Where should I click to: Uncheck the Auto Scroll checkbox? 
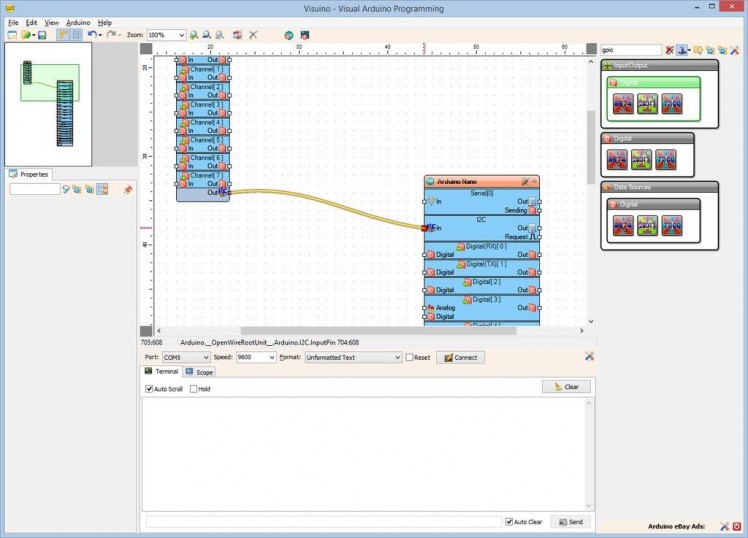click(x=150, y=389)
